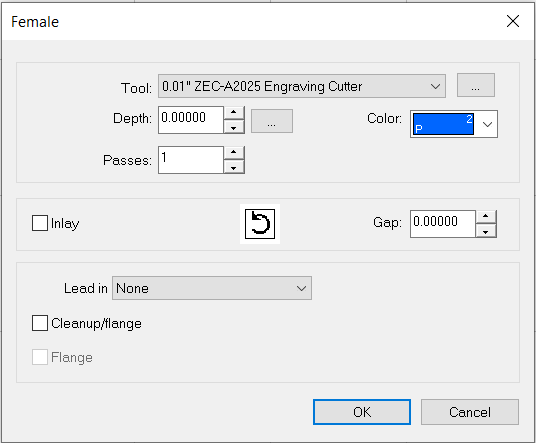Click the Cancel button
The width and height of the screenshot is (536, 443).
(470, 412)
